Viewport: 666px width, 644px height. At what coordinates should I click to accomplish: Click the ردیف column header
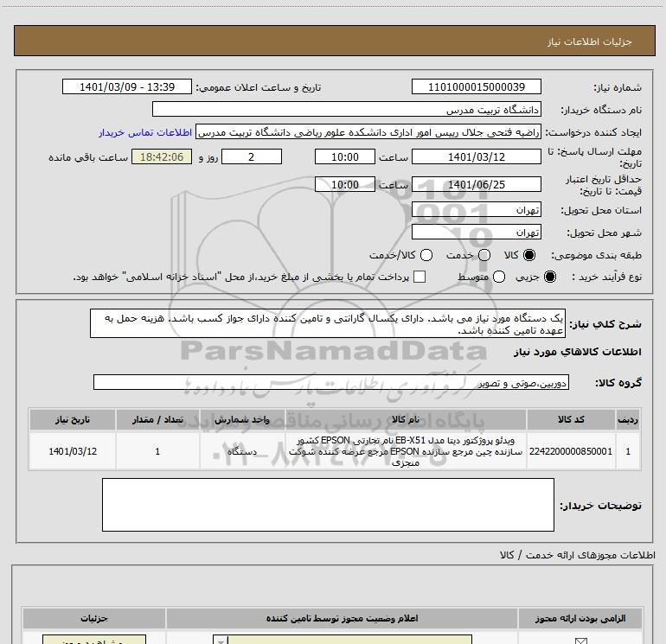(x=628, y=420)
